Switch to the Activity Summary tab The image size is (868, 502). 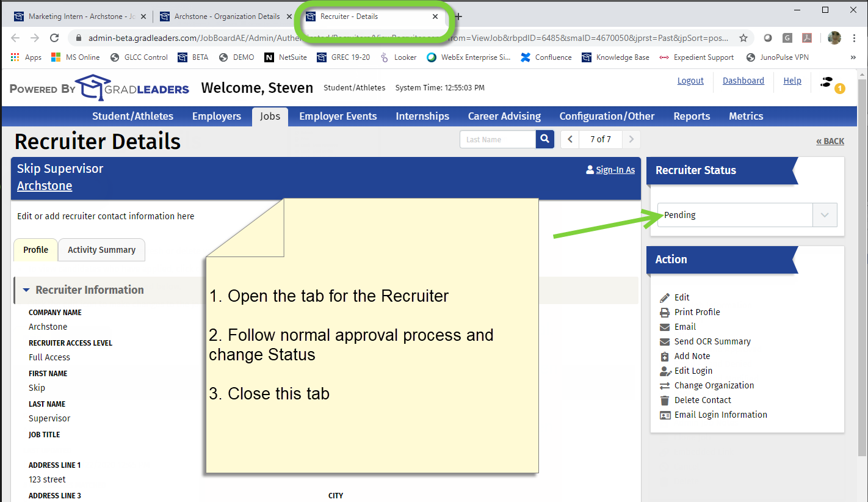pyautogui.click(x=101, y=250)
